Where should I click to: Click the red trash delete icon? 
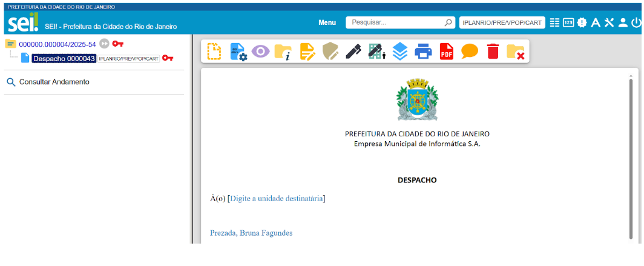[x=493, y=52]
